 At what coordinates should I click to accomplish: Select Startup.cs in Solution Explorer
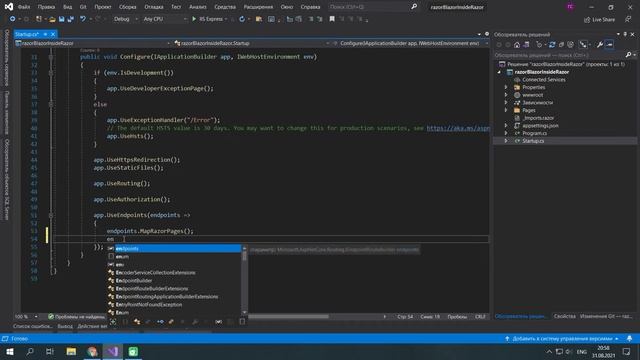pyautogui.click(x=533, y=141)
